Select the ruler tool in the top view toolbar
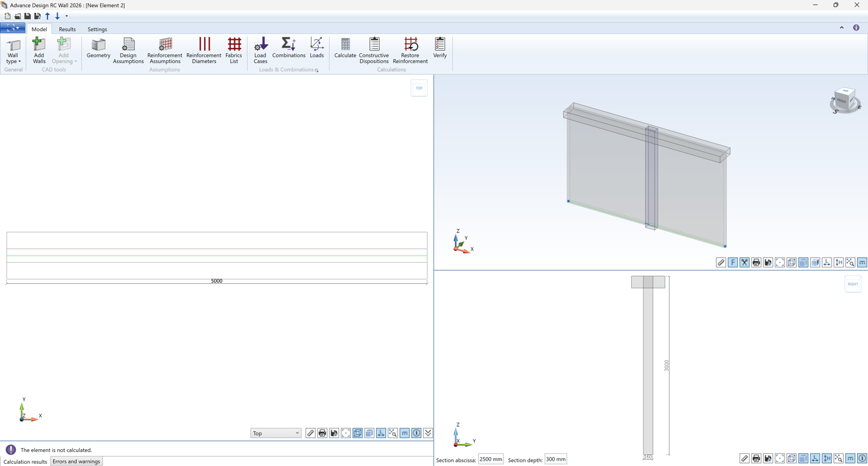Viewport: 868px width, 466px height. 311,433
